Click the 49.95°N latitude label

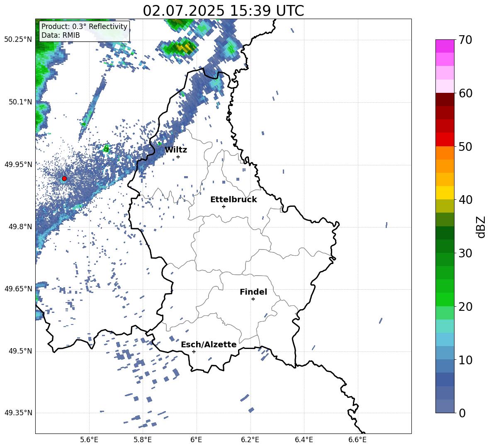click(x=18, y=164)
